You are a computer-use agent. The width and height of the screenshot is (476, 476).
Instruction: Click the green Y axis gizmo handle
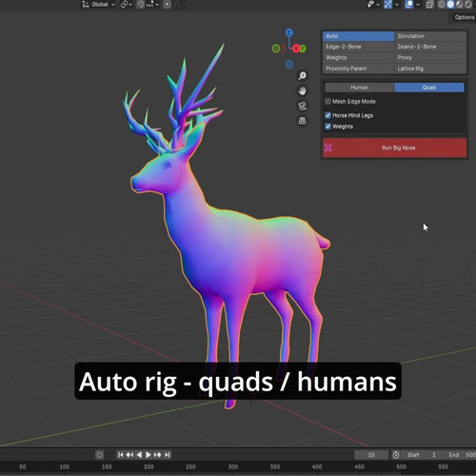tap(303, 49)
